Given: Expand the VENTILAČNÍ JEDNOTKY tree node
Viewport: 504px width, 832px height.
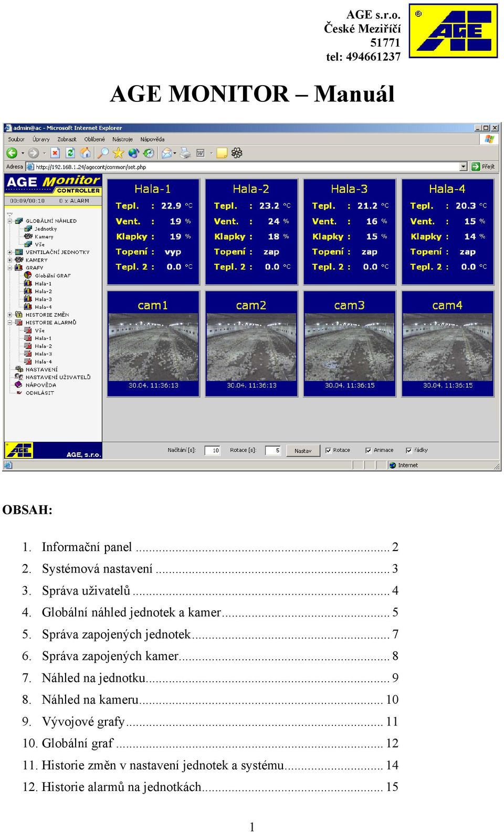Looking at the screenshot, I should click(10, 252).
